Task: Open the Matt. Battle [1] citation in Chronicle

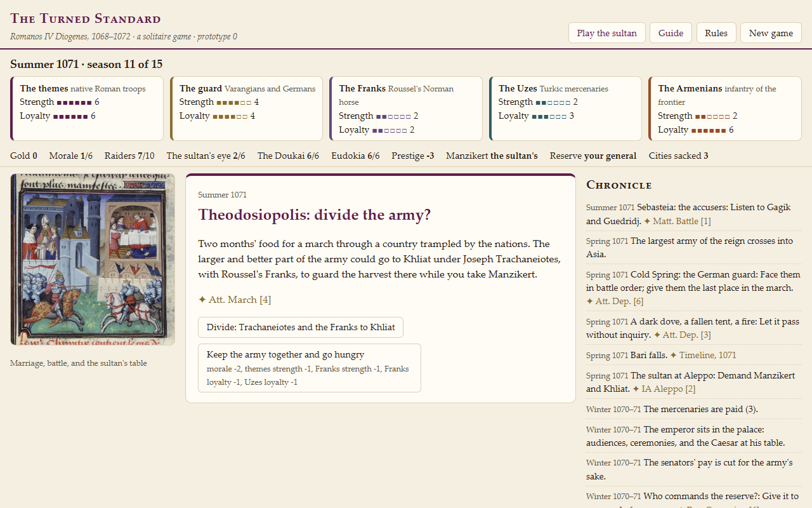Action: pos(678,221)
